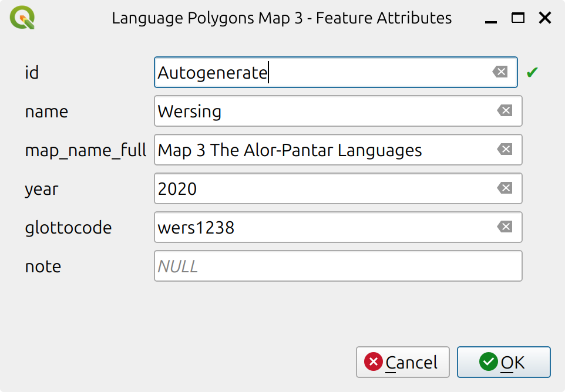The image size is (565, 392).
Task: Click the red X icon on Cancel
Action: 374,362
